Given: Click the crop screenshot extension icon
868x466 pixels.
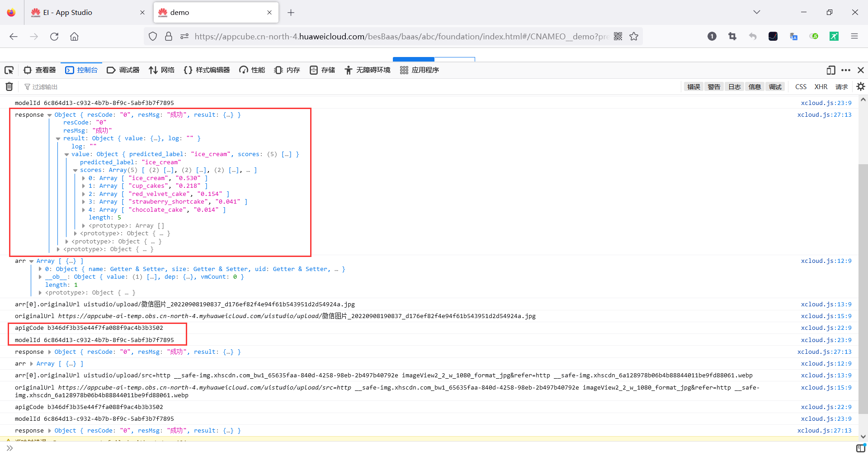Looking at the screenshot, I should tap(732, 36).
